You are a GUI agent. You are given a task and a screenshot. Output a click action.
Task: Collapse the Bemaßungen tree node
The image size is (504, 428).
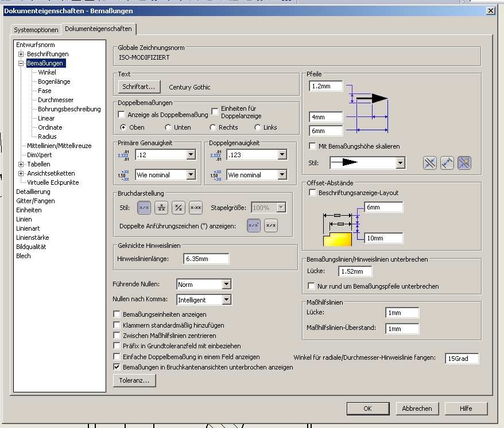point(21,63)
